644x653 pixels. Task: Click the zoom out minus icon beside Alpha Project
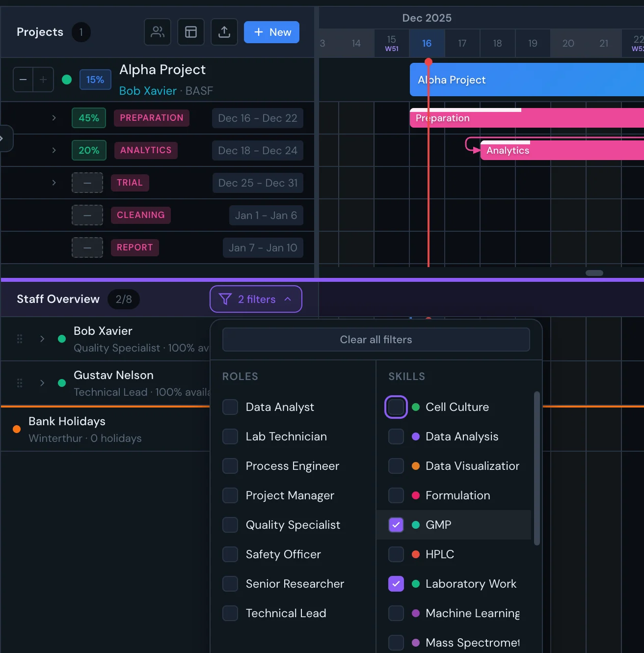click(x=23, y=79)
